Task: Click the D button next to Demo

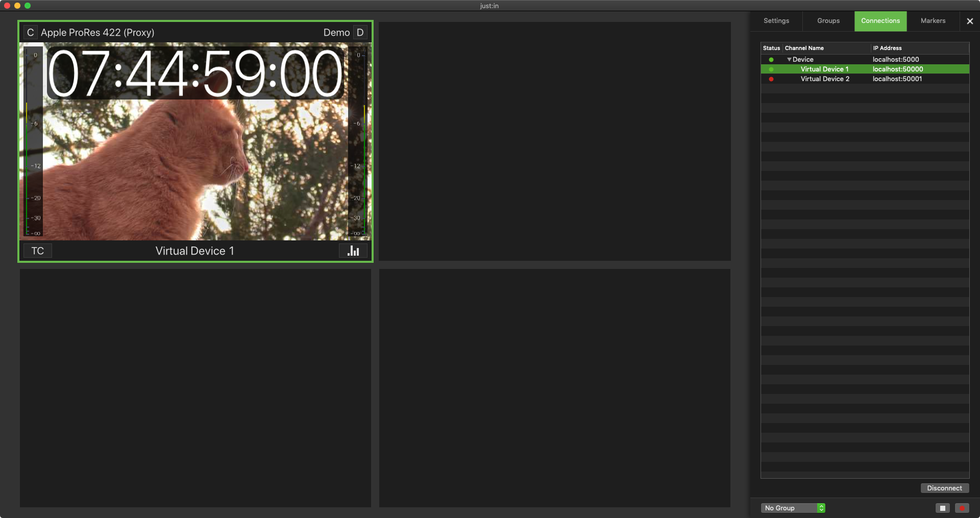Action: coord(360,33)
